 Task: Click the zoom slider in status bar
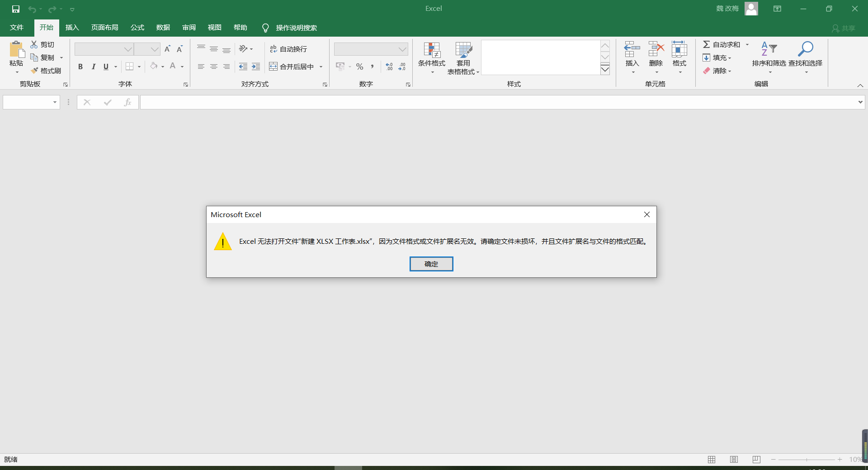point(807,459)
